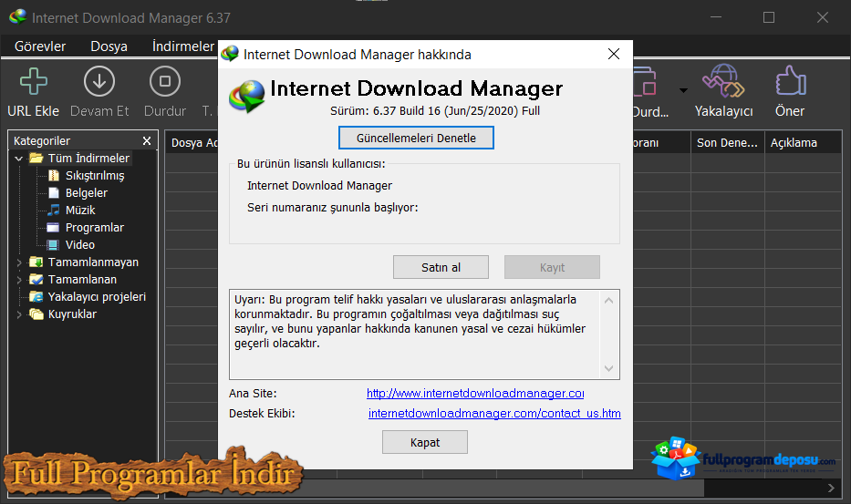Open the Ana Site internetdownloadmanager link
851x504 pixels.
point(475,394)
